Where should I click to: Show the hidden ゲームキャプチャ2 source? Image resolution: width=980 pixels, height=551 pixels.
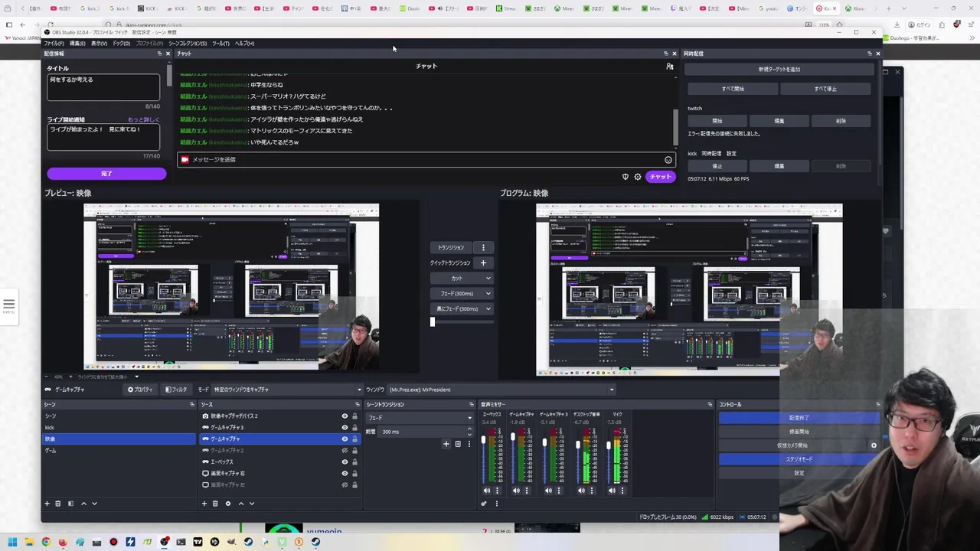345,451
